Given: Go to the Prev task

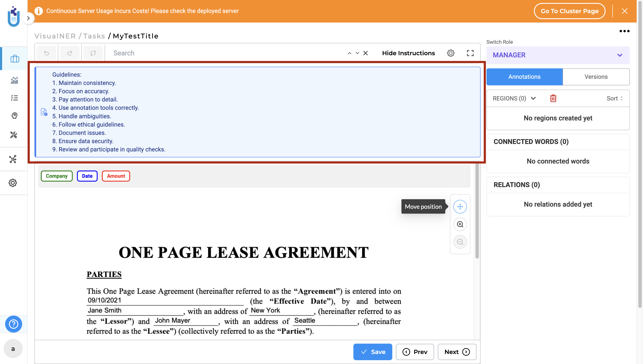Looking at the screenshot, I should point(415,352).
